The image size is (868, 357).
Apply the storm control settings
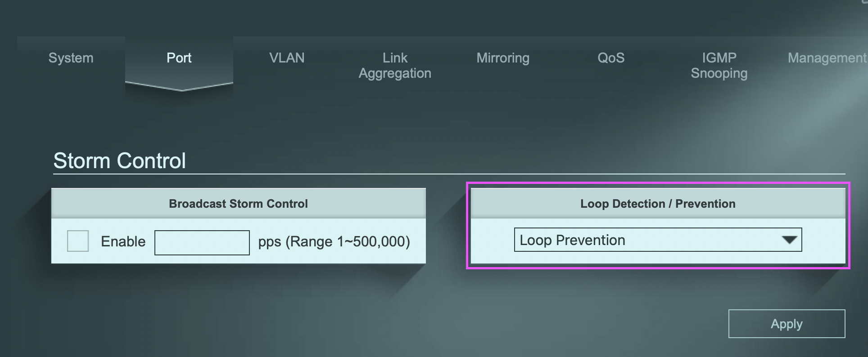click(786, 324)
